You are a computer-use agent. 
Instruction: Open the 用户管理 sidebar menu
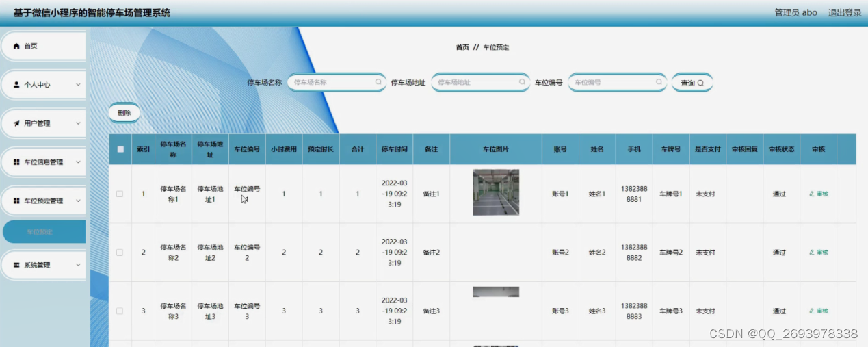(43, 123)
